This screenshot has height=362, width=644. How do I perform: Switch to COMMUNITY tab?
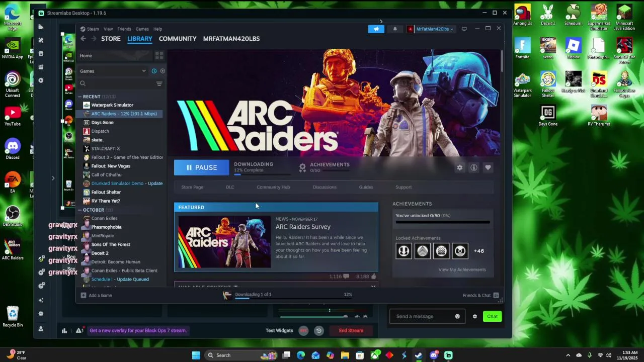pos(178,39)
